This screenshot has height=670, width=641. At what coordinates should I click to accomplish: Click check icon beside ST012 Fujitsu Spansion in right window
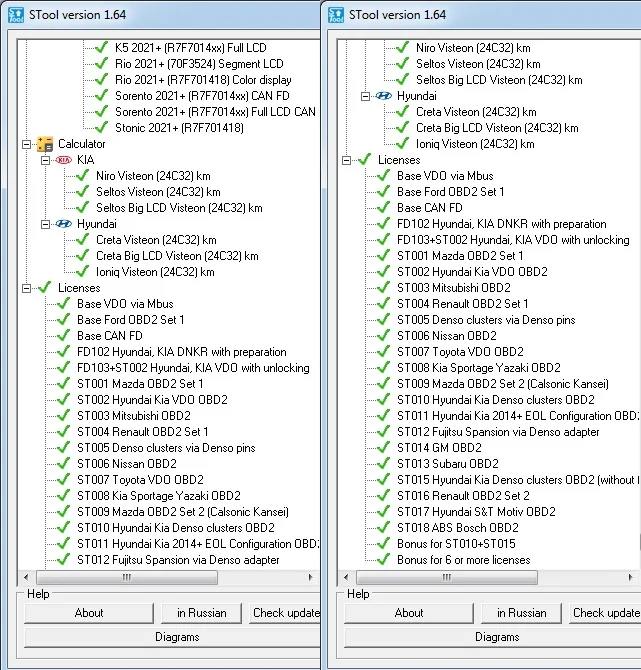(x=383, y=432)
